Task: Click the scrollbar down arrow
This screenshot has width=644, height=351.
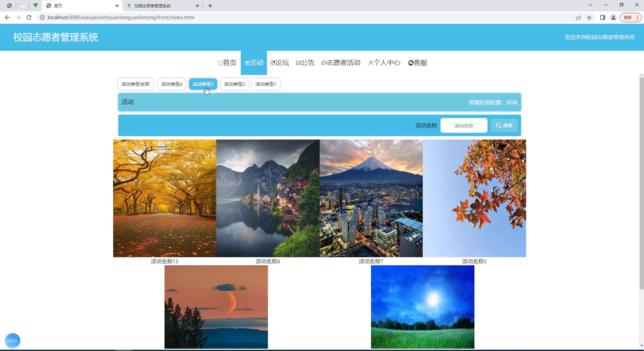Action: pyautogui.click(x=641, y=346)
